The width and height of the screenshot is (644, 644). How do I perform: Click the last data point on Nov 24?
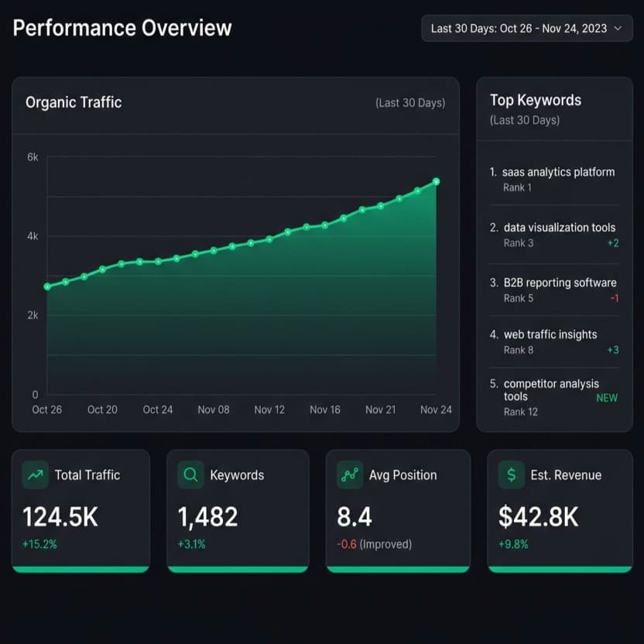coord(437,182)
